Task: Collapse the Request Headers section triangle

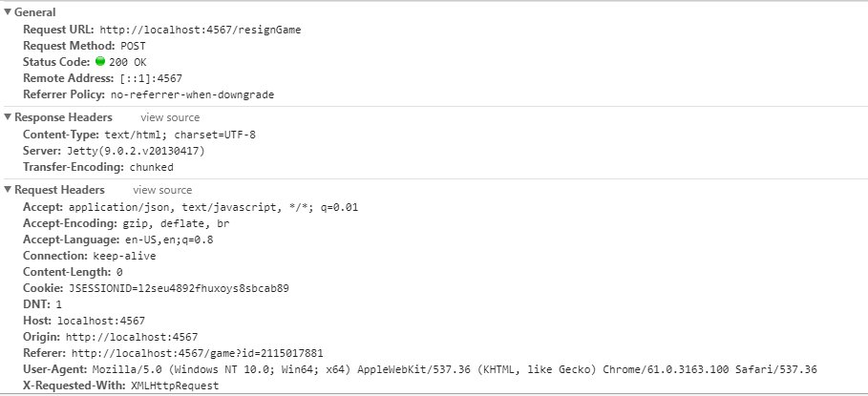Action: click(x=8, y=190)
